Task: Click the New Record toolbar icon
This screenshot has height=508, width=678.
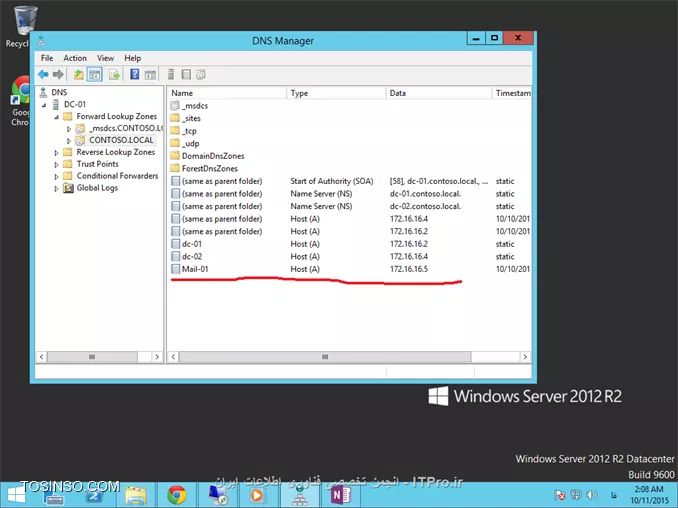Action: pyautogui.click(x=186, y=74)
